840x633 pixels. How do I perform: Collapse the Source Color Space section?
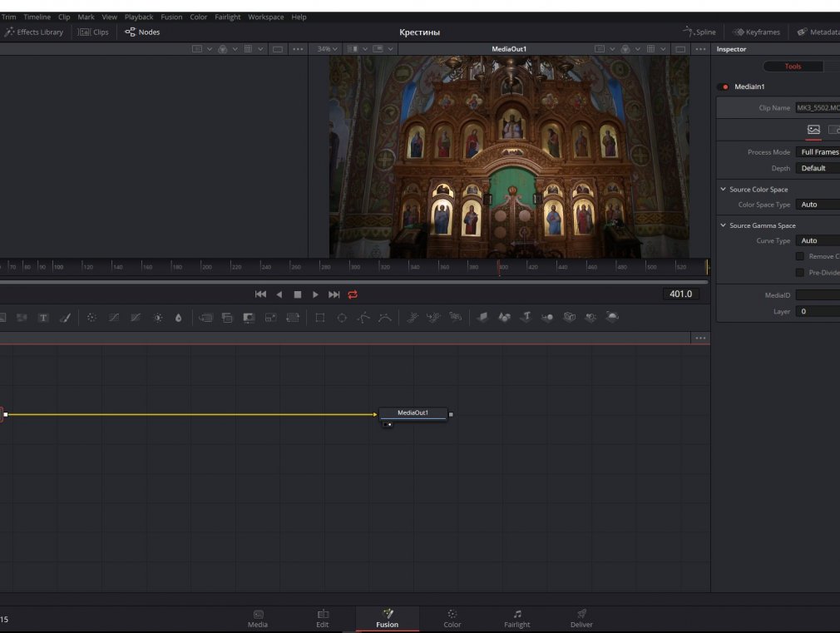[x=724, y=189]
